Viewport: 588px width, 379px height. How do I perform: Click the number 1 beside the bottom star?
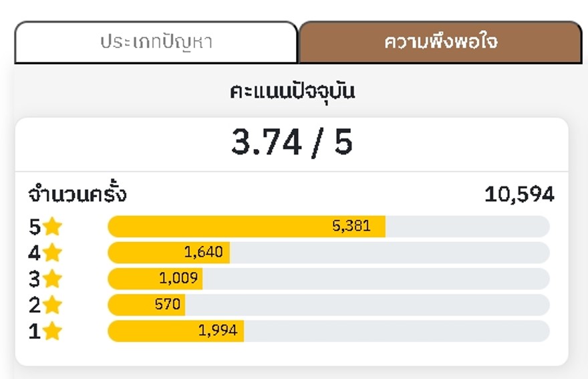point(35,332)
